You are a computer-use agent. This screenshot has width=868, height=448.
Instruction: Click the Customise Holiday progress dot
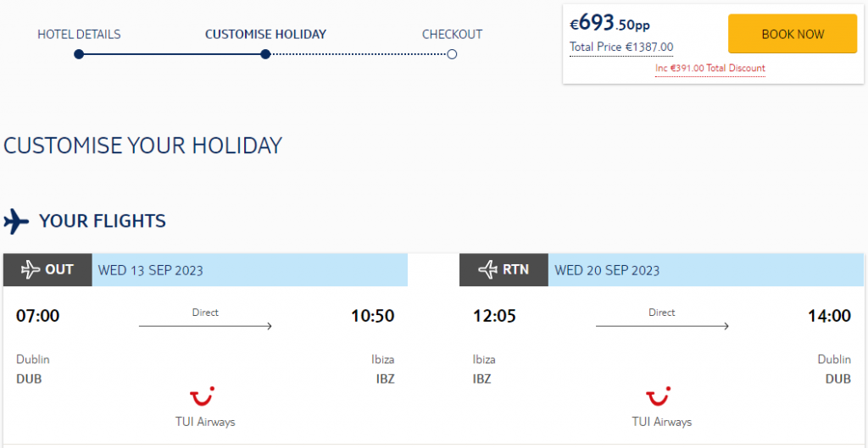(265, 54)
